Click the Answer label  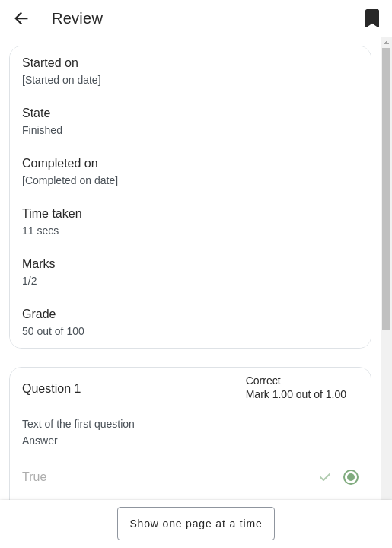pos(40,441)
